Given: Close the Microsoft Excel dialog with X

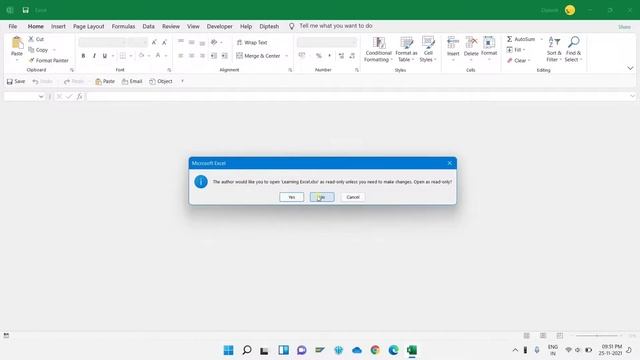Looking at the screenshot, I should pyautogui.click(x=449, y=163).
